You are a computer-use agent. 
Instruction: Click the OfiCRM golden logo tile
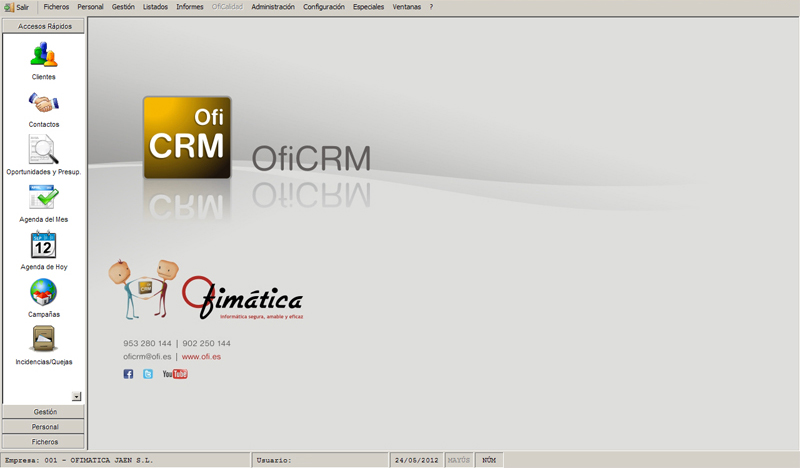[x=187, y=137]
